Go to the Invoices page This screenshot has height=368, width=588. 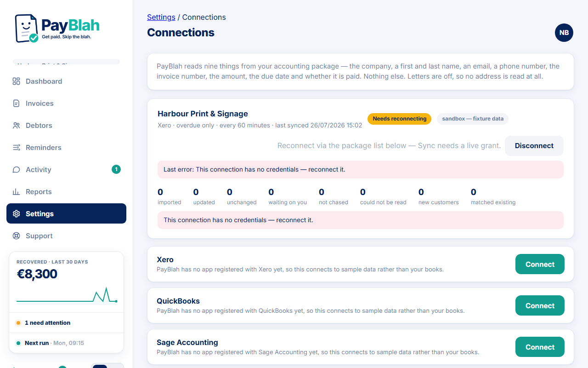66,103
